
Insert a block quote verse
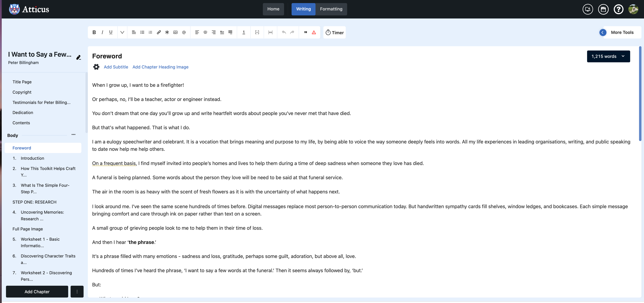222,32
